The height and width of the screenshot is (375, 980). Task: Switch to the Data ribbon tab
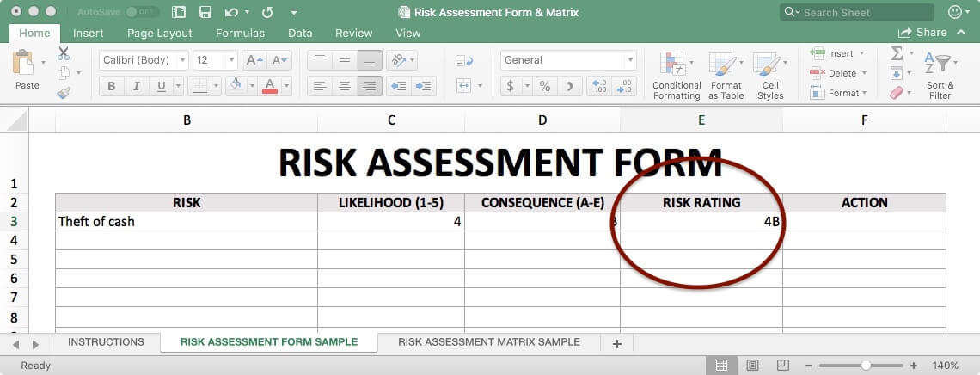(x=300, y=34)
